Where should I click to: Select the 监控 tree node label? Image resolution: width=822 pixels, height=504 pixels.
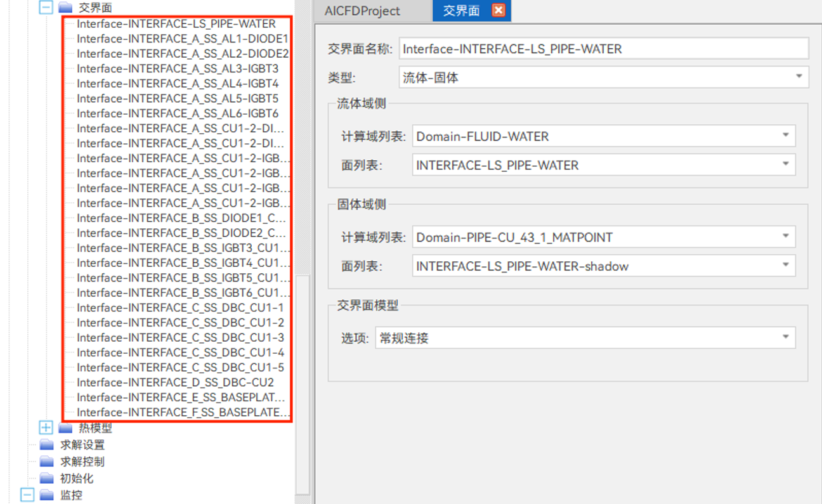(x=71, y=495)
